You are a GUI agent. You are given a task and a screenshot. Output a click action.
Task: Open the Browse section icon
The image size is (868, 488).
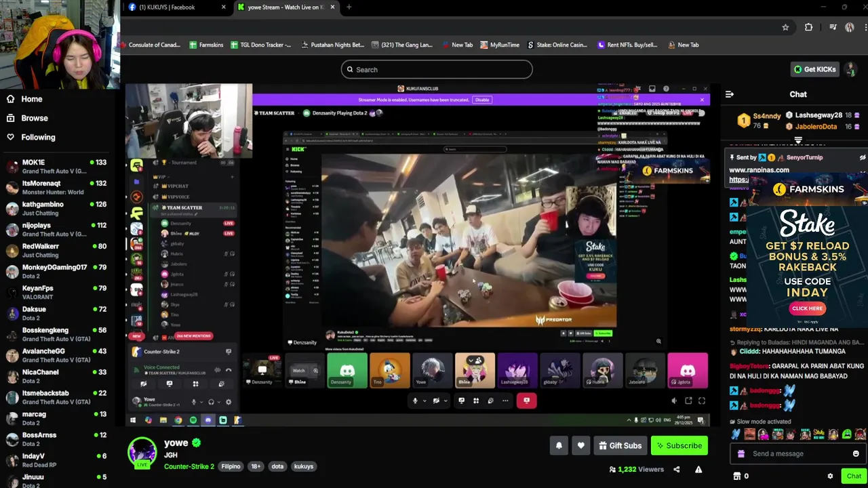pos(10,118)
